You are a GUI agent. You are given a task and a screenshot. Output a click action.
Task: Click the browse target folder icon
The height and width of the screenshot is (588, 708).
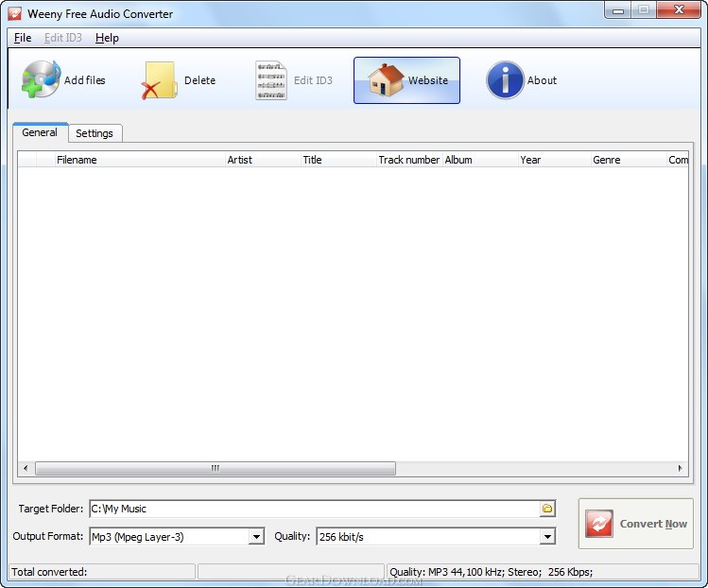click(x=547, y=509)
